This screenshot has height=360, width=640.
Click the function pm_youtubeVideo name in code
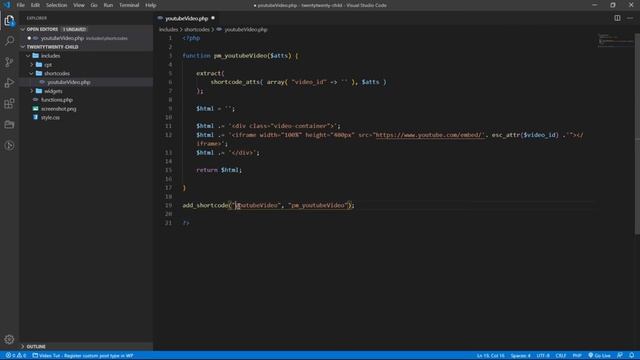tap(240, 56)
